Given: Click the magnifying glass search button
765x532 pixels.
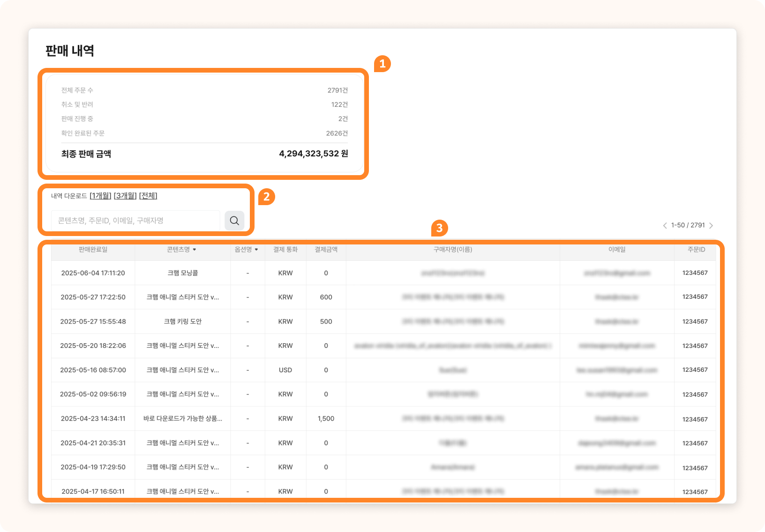Looking at the screenshot, I should click(x=234, y=221).
